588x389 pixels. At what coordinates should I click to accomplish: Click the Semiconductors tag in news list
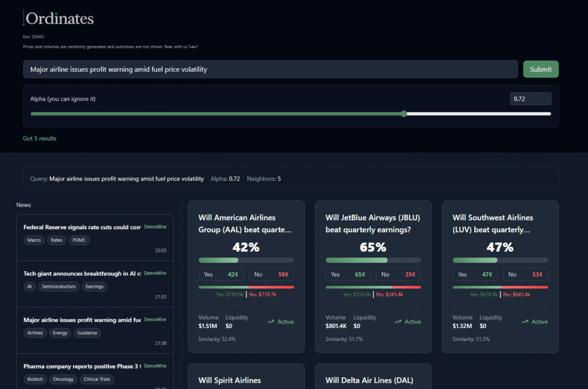(x=59, y=286)
